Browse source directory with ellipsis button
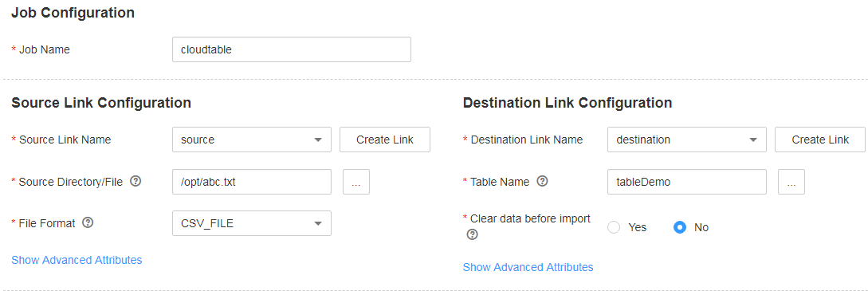Viewport: 868px width, 291px height. pos(356,182)
